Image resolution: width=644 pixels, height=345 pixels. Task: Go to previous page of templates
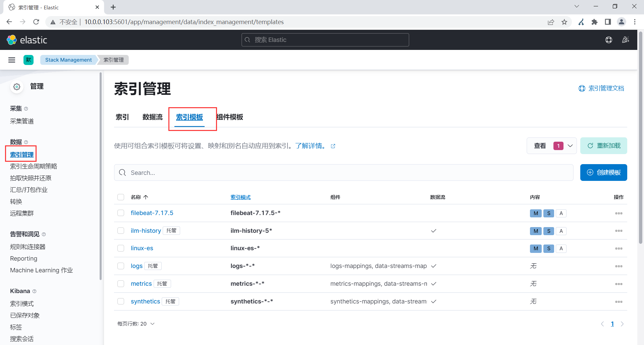tap(602, 324)
